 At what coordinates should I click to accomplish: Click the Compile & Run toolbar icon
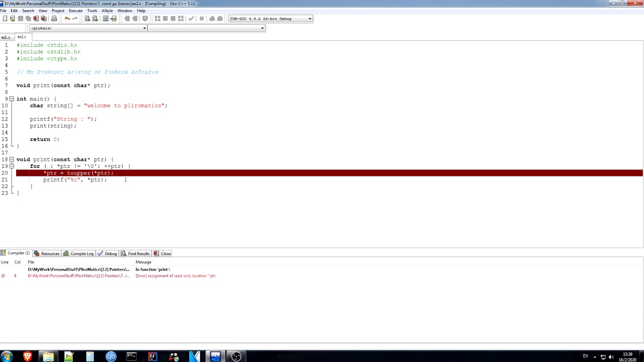click(x=173, y=19)
